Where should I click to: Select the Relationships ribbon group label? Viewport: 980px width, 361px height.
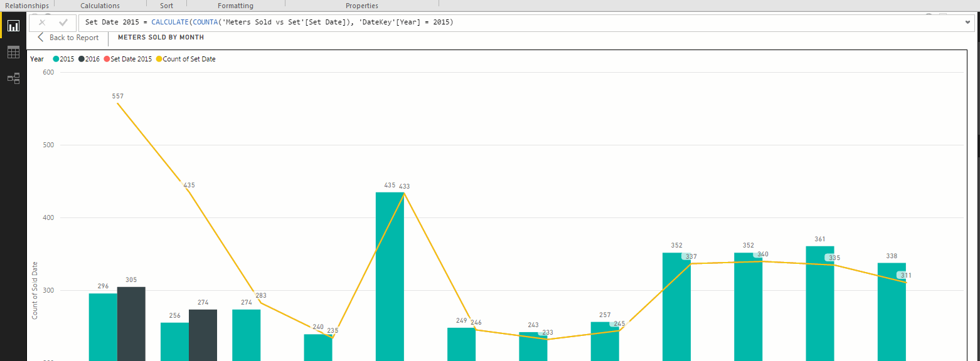[27, 6]
